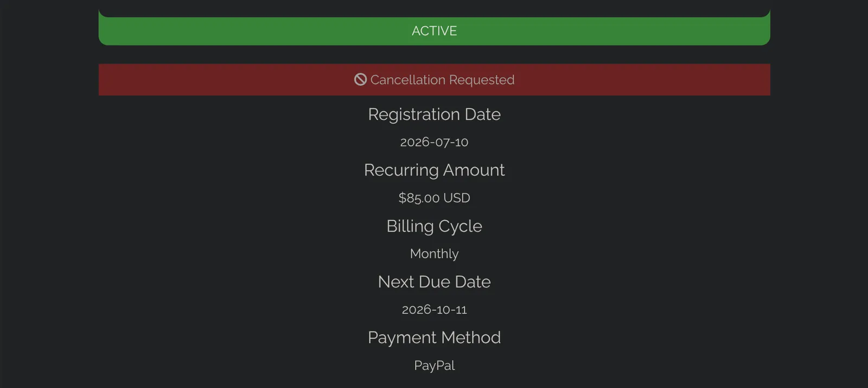Click the PayPal payment method value
Screen dimensions: 868x388
[x=434, y=366]
